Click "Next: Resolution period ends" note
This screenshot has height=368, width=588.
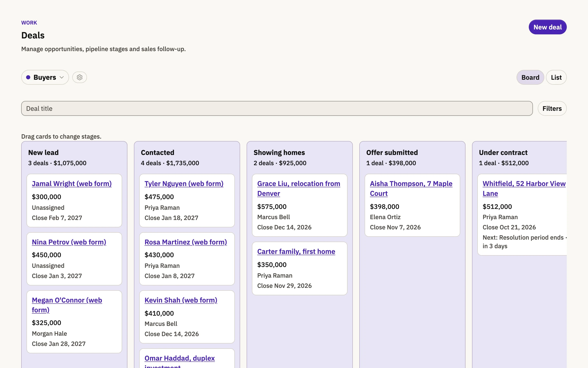pos(525,242)
